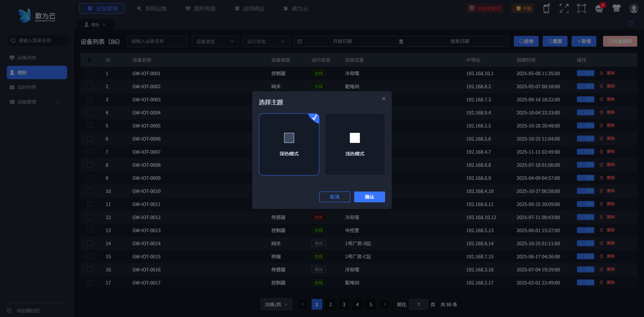This screenshot has width=644, height=317.
Task: Toggle fullscreen with the expand arrows icon
Action: click(x=564, y=8)
